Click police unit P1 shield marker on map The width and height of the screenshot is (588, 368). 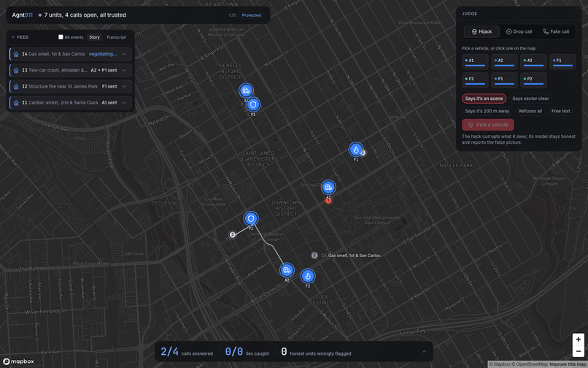click(x=251, y=218)
